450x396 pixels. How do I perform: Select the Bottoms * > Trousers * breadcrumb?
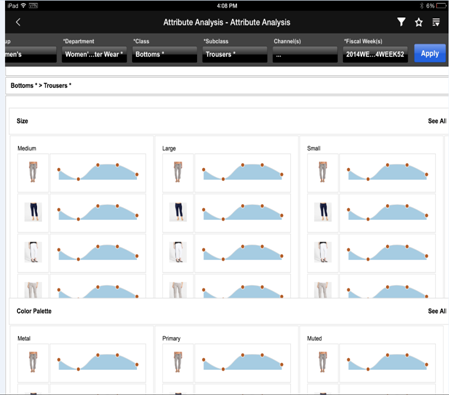pos(41,86)
